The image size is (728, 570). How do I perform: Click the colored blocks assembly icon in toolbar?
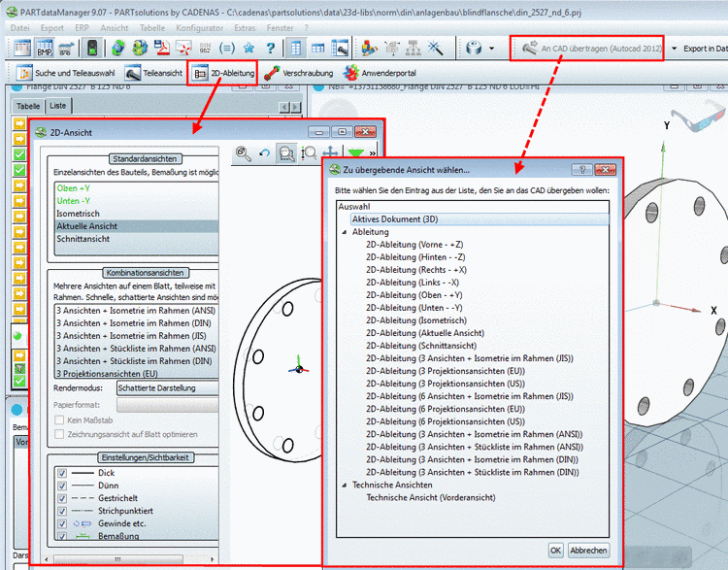[x=369, y=48]
